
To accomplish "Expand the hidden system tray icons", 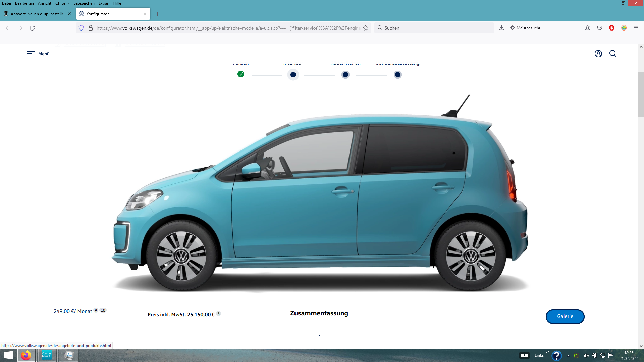I will (x=568, y=356).
